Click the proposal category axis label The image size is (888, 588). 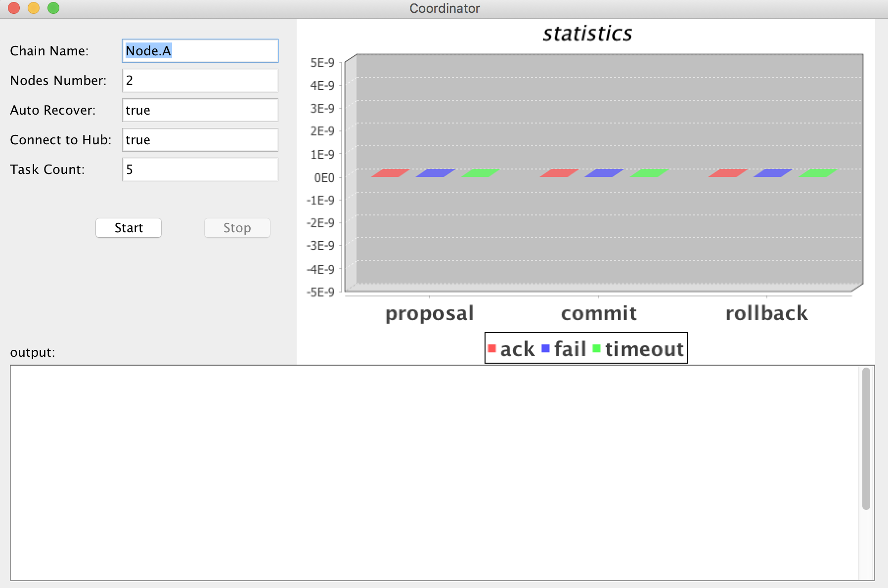pyautogui.click(x=429, y=313)
